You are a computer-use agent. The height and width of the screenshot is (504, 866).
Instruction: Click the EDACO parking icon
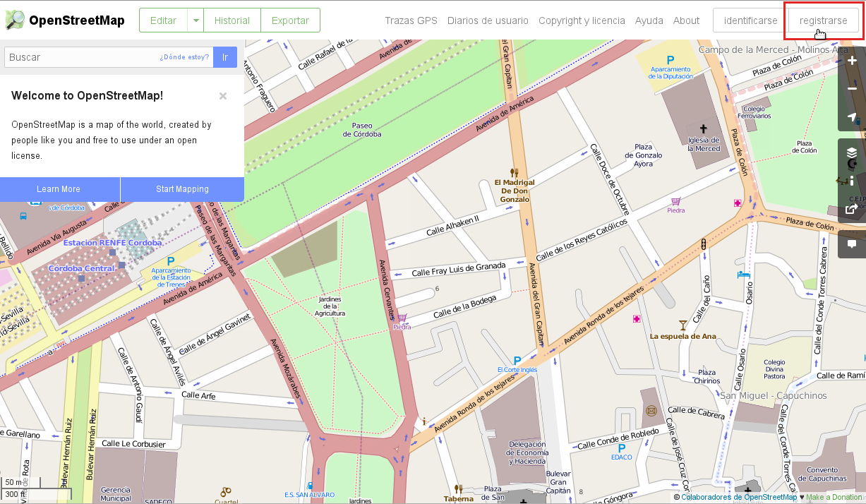click(622, 448)
